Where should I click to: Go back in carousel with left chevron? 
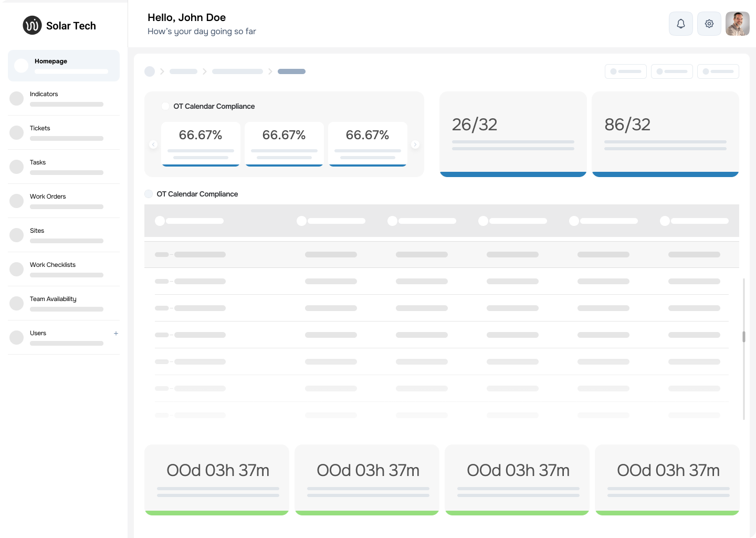pos(153,143)
